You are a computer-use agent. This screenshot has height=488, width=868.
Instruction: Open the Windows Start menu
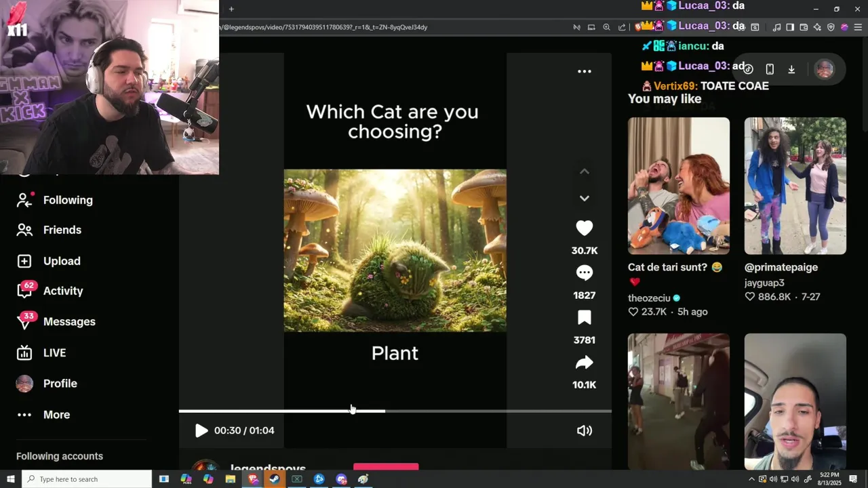10,479
